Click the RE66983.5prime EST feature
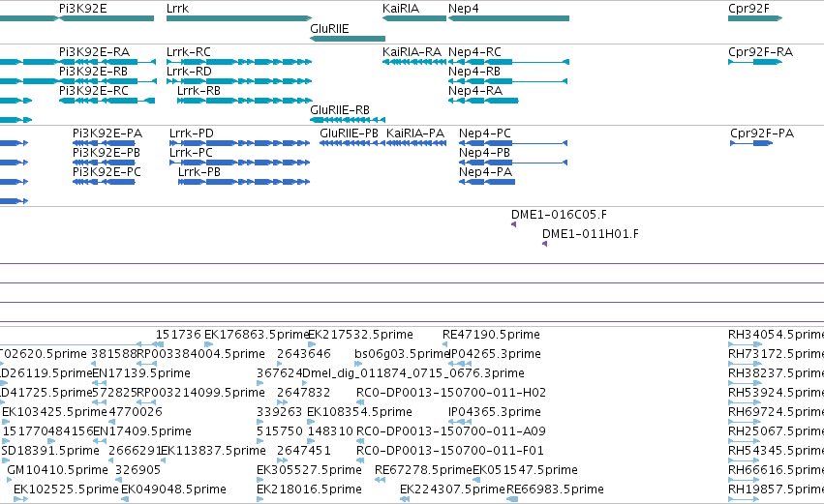 512,499
